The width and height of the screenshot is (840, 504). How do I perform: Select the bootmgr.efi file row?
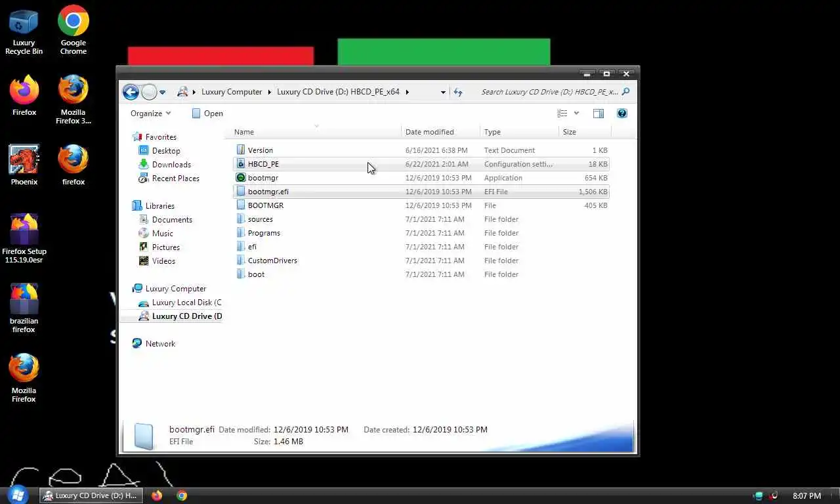[421, 192]
